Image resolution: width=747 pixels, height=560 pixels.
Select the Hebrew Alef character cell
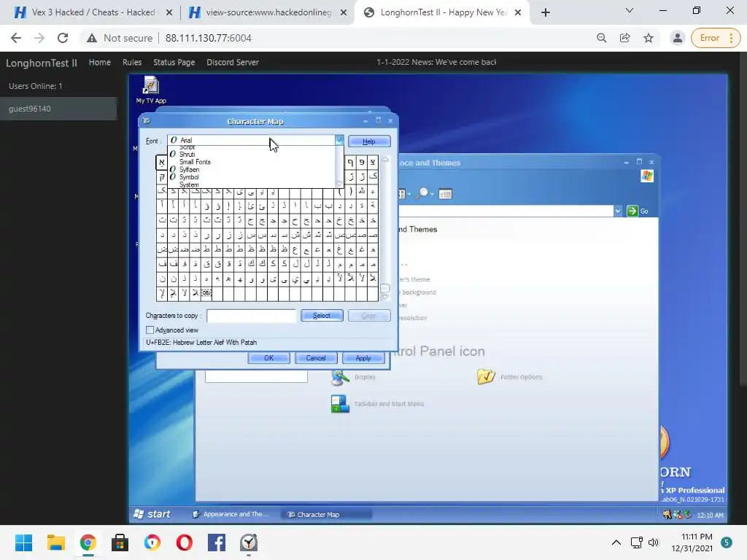pyautogui.click(x=161, y=163)
